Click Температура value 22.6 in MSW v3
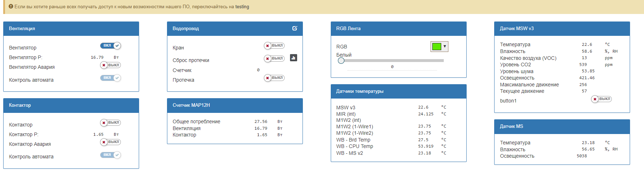This screenshot has width=644, height=172. (x=587, y=44)
